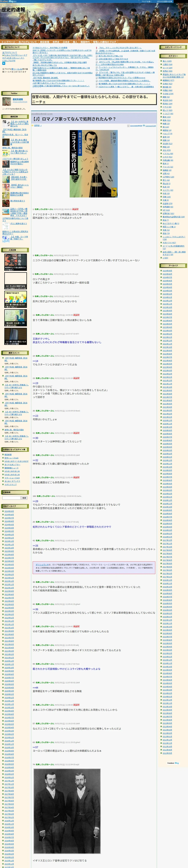Open category 偉人 (1305)
The image size is (188, 868).
[x=167, y=61]
